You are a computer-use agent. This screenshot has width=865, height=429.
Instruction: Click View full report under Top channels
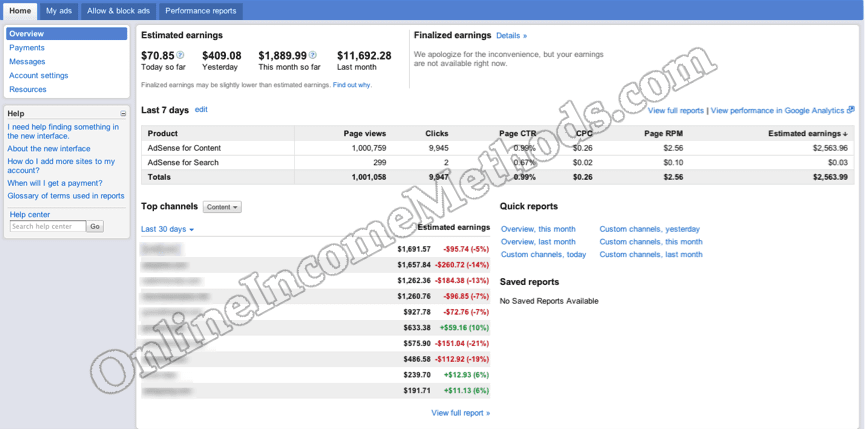[x=461, y=413]
